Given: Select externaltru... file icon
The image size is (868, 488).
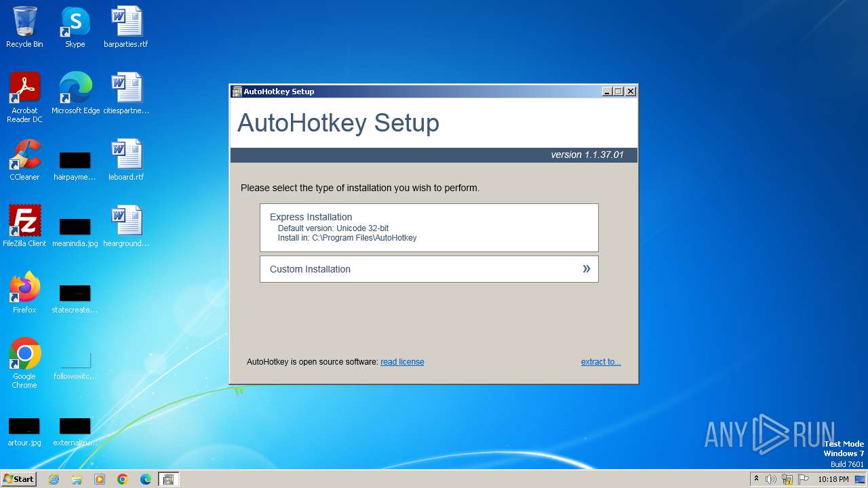Looking at the screenshot, I should pyautogui.click(x=75, y=432).
